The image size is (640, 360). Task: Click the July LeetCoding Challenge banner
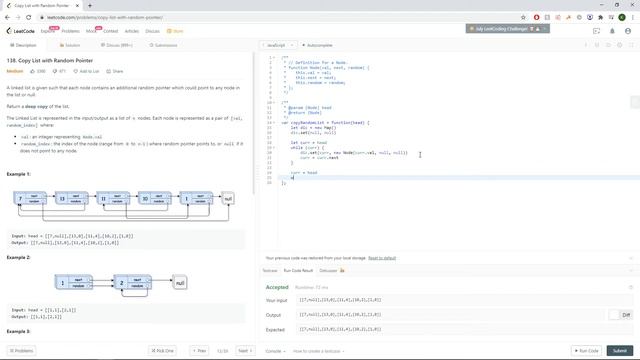507,29
